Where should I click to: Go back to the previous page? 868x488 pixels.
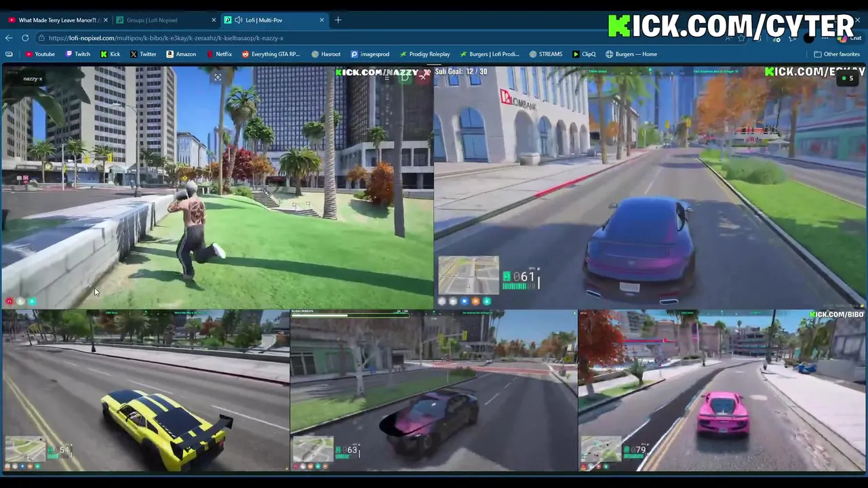[9, 38]
